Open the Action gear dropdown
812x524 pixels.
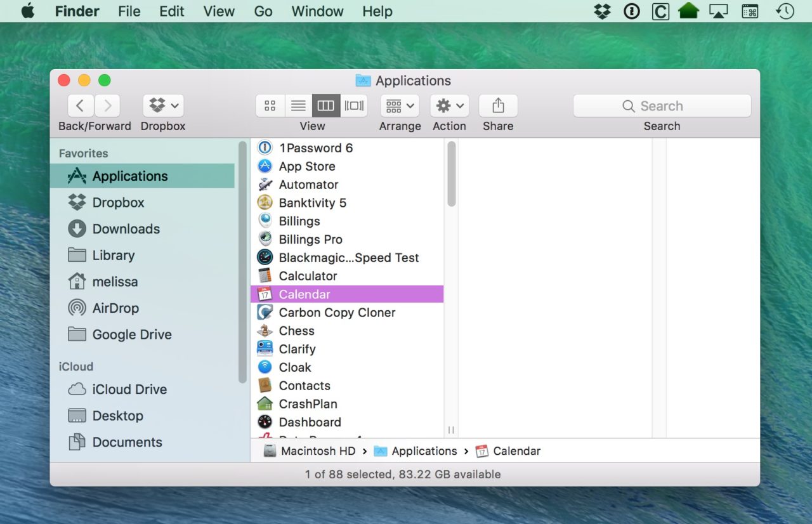click(450, 106)
